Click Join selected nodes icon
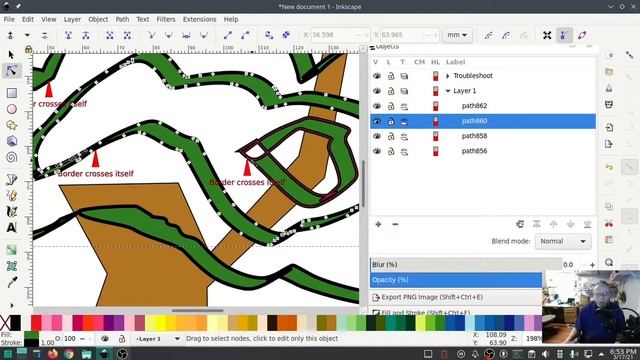Screen dimensions: 640x360 [x=68, y=35]
